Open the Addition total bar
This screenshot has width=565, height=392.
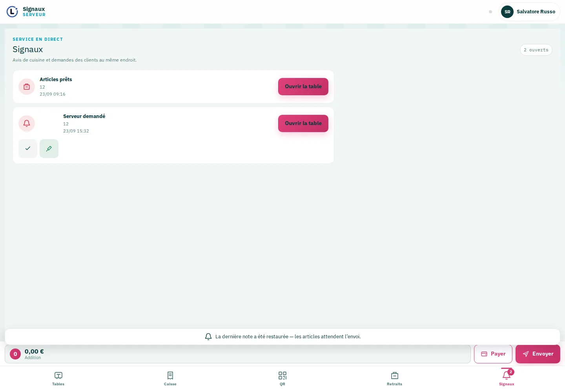(x=238, y=354)
